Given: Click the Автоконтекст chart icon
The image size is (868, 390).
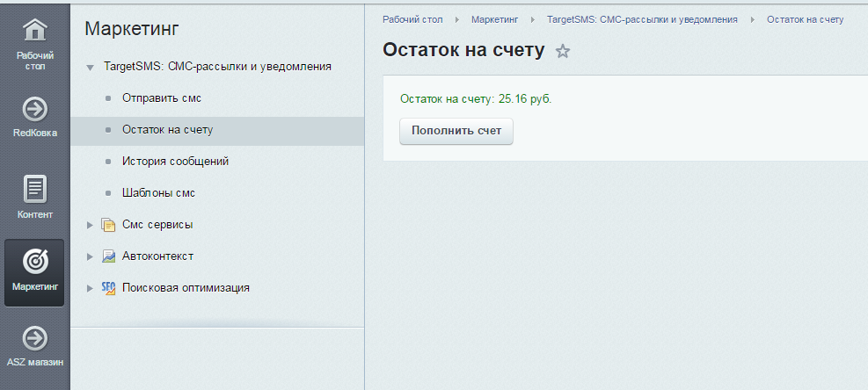Looking at the screenshot, I should (109, 256).
